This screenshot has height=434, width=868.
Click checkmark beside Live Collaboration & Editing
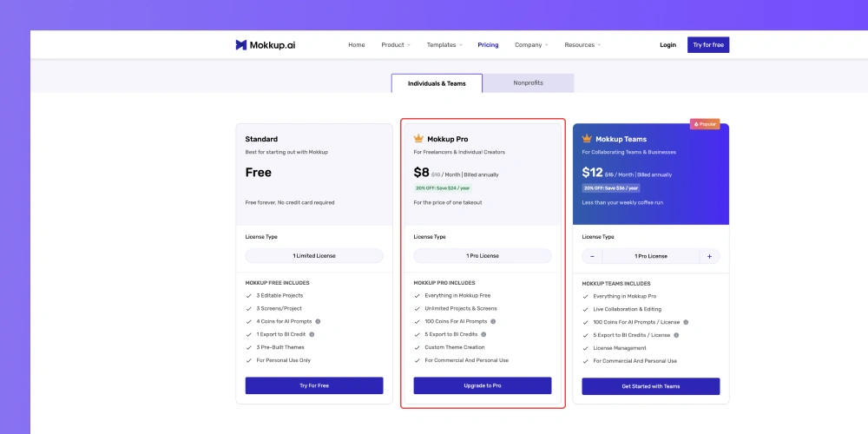tap(585, 310)
